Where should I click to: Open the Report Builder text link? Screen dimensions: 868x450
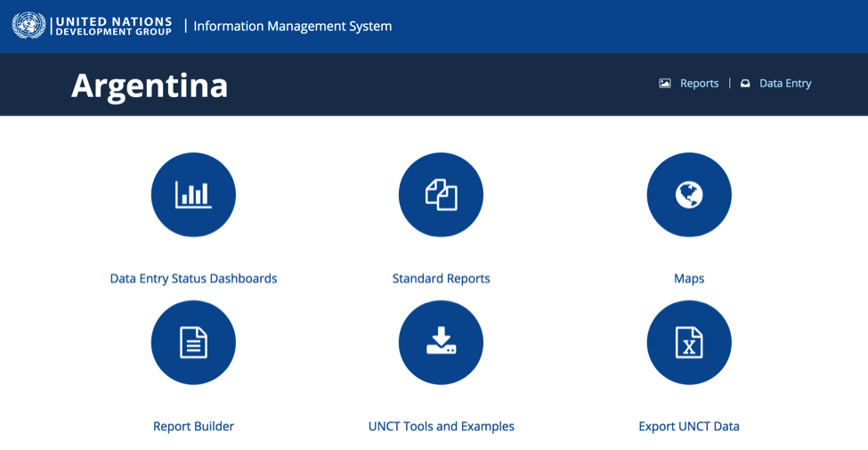coord(193,426)
